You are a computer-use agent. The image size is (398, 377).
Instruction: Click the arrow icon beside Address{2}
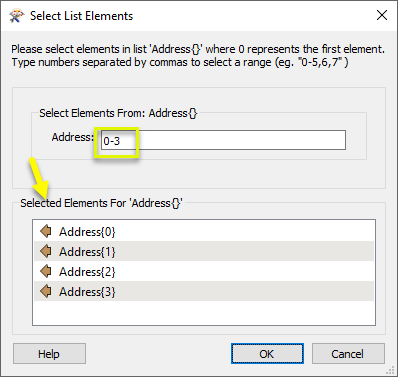click(46, 271)
